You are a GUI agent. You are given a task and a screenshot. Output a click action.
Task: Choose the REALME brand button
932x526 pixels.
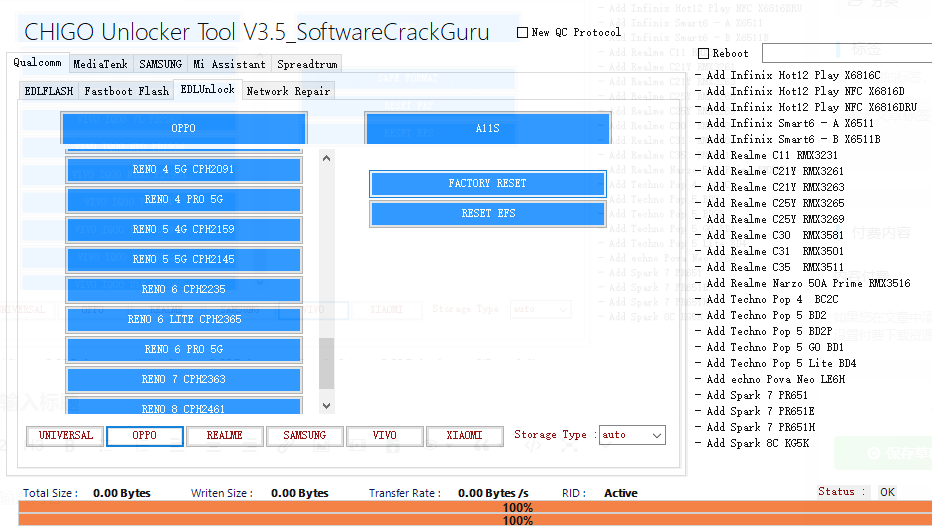(x=224, y=436)
